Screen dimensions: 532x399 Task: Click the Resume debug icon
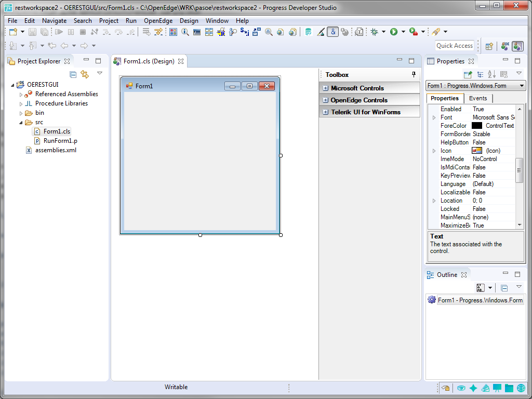59,32
